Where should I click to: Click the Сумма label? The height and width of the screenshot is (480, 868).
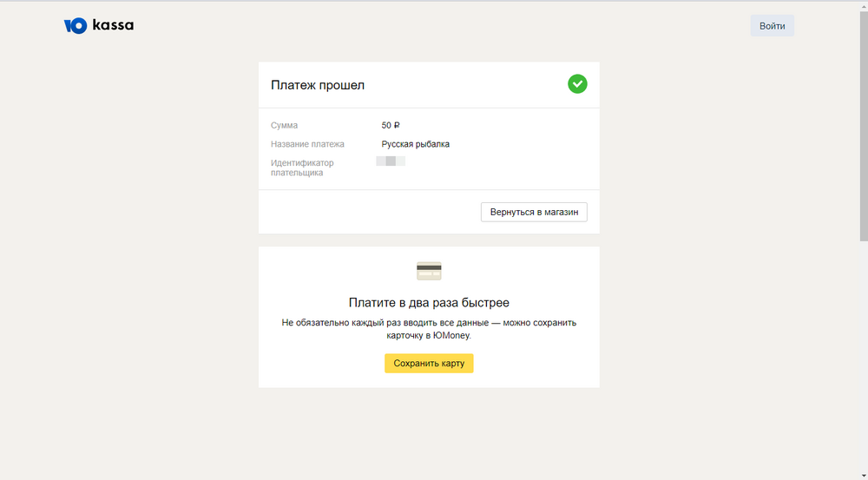click(x=284, y=126)
